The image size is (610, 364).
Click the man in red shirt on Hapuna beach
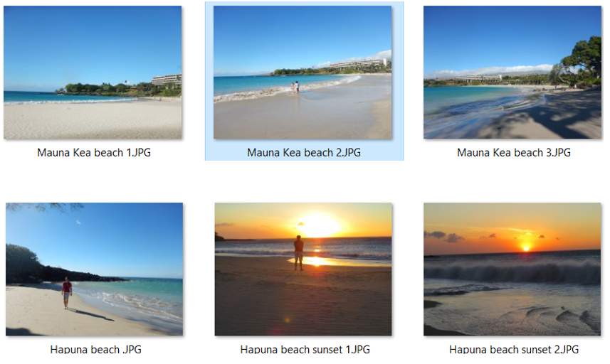click(x=67, y=293)
